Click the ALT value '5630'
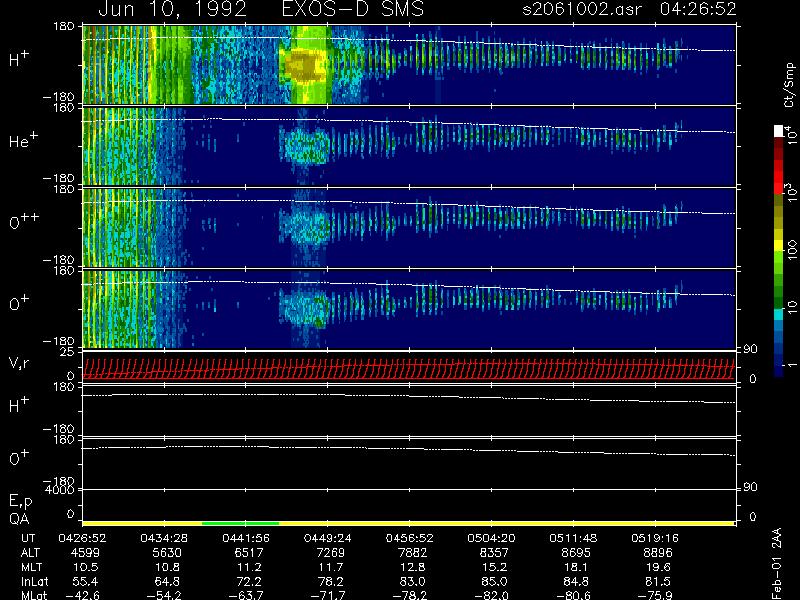This screenshot has width=800, height=600. [167, 553]
